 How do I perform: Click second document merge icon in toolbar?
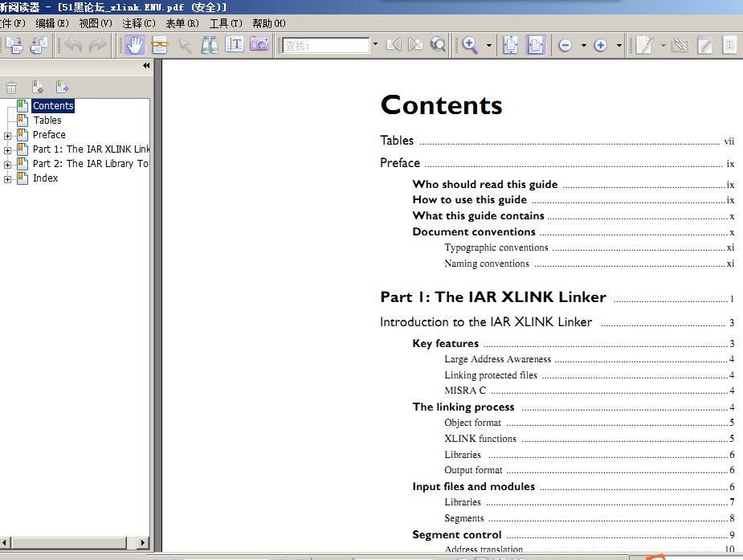point(39,46)
